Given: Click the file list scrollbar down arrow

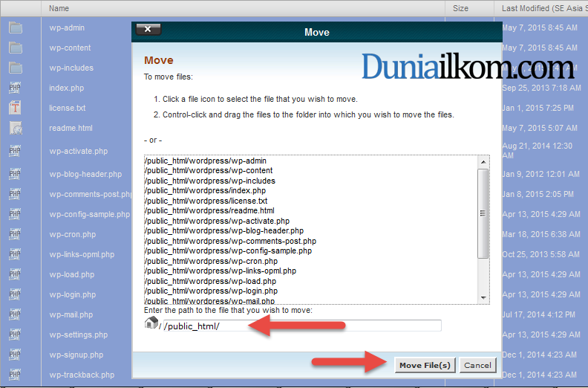Looking at the screenshot, I should point(483,298).
